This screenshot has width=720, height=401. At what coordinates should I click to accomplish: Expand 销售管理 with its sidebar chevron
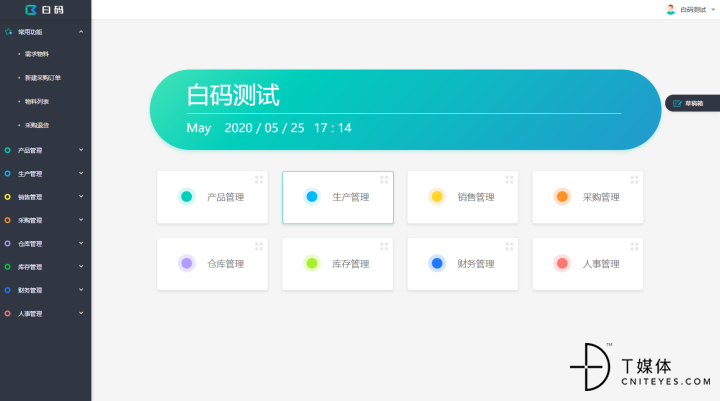click(x=81, y=196)
